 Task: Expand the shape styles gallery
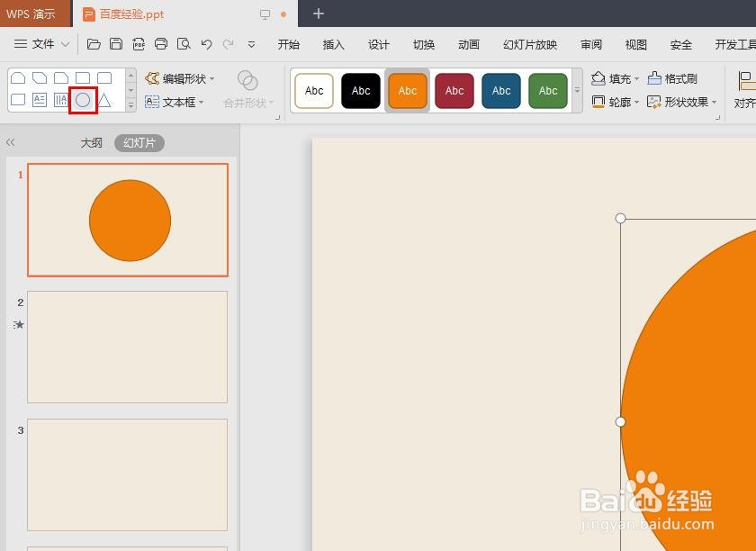click(x=577, y=90)
